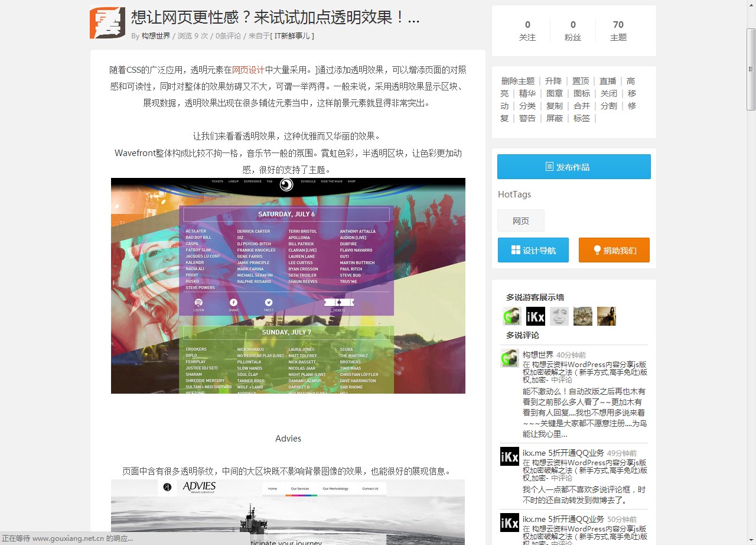Image resolution: width=756 pixels, height=545 pixels.
Task: Open the 移动 move-topic option
Action: point(633,93)
